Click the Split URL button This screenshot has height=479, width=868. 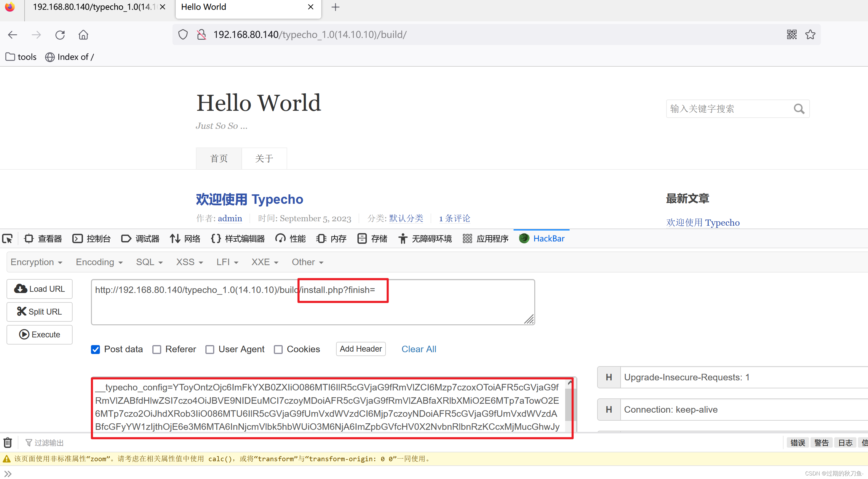coord(39,312)
